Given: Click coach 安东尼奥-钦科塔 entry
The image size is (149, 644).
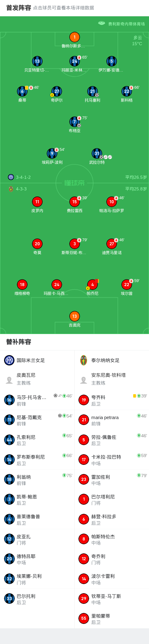Looking at the screenshot, I should (x=112, y=379).
